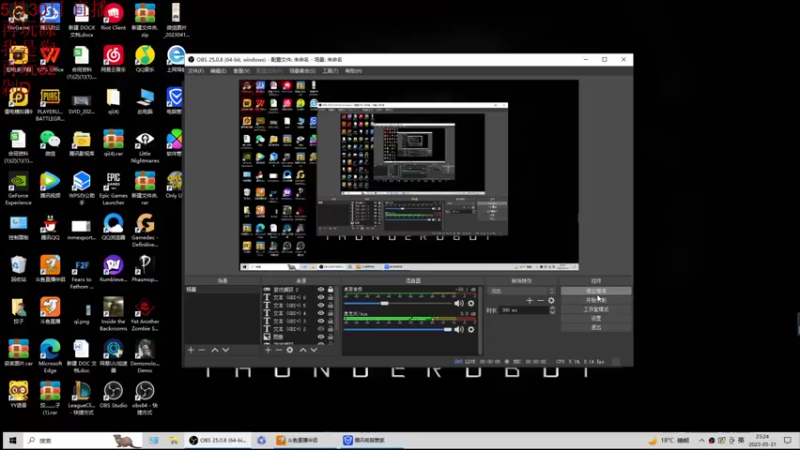Open the 帮助(H) menu
The width and height of the screenshot is (800, 450).
coord(353,71)
